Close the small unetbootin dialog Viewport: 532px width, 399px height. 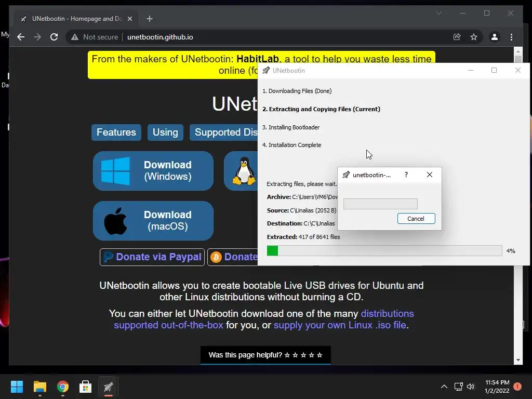(430, 175)
